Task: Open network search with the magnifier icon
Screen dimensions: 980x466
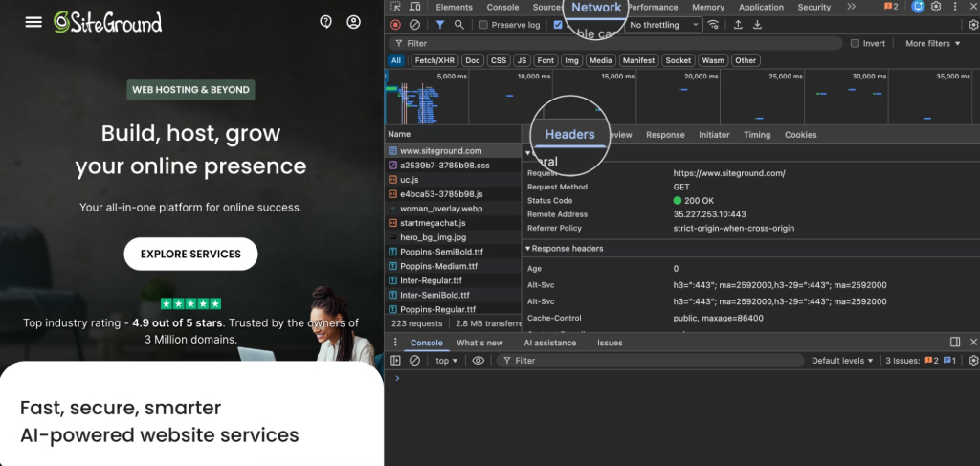Action: [x=458, y=25]
